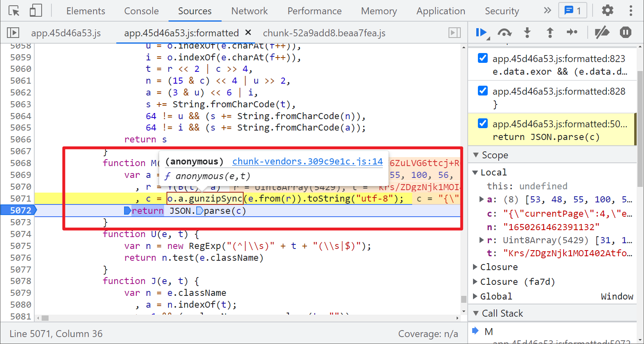
Task: Switch to the Network tab
Action: pyautogui.click(x=249, y=11)
